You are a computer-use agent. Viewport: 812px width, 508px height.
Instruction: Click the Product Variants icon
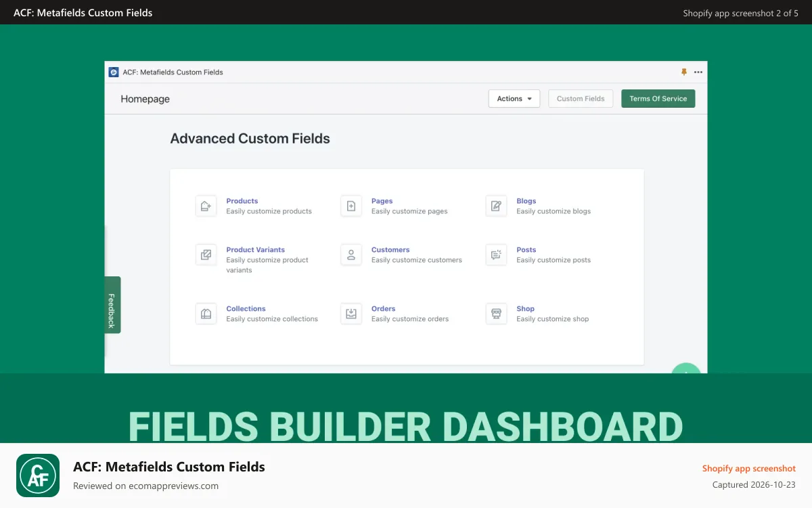point(206,255)
